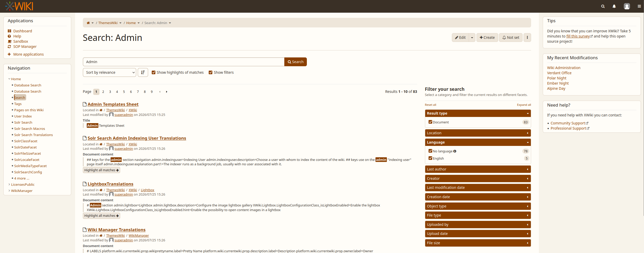Image resolution: width=644 pixels, height=253 pixels.
Task: Click the More applications plus icon
Action: pos(9,54)
